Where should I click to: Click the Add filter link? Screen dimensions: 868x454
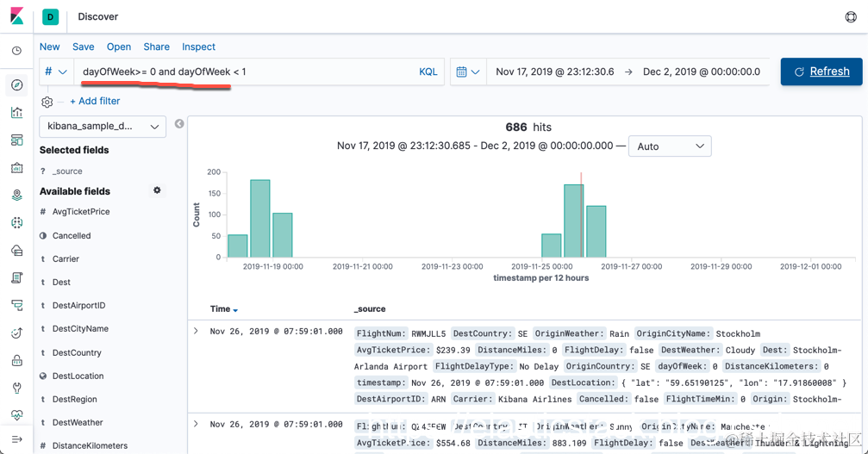95,101
